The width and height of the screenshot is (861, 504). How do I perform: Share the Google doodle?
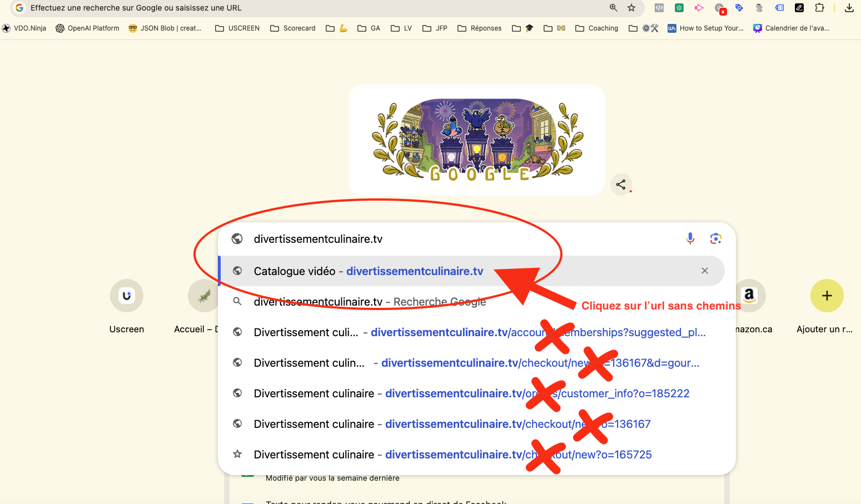coord(621,184)
